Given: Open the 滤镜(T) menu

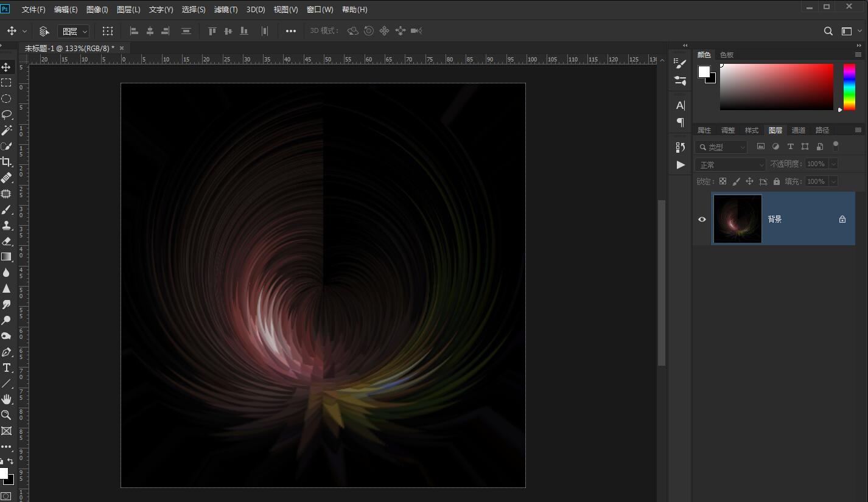Looking at the screenshot, I should point(226,10).
